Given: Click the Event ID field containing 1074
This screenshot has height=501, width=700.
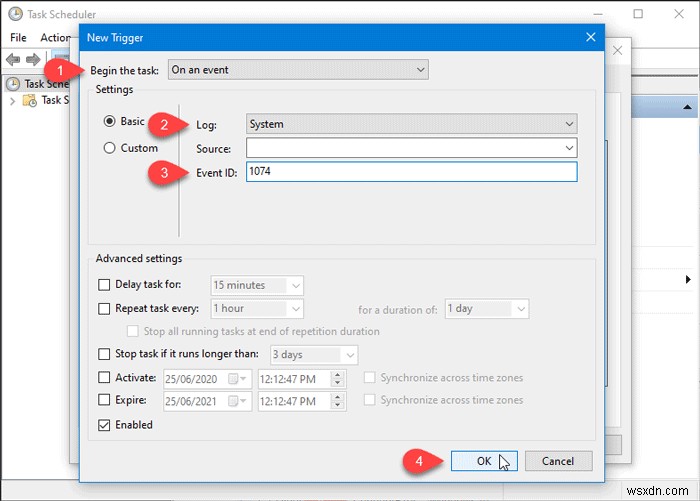Looking at the screenshot, I should click(x=411, y=172).
